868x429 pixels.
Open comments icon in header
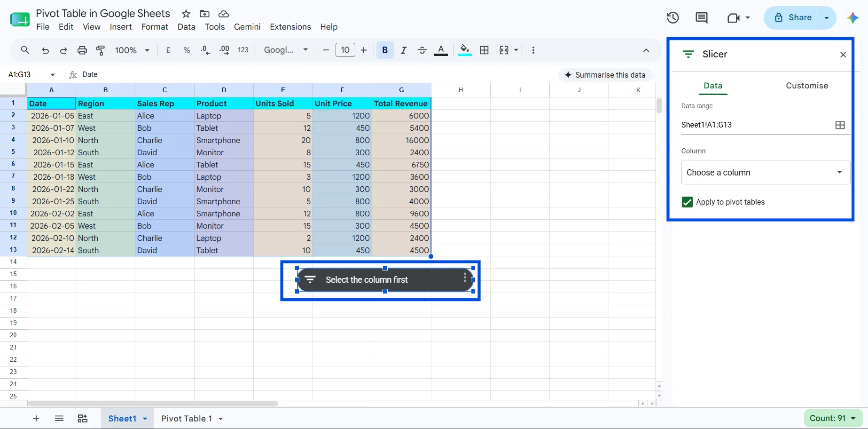click(701, 18)
